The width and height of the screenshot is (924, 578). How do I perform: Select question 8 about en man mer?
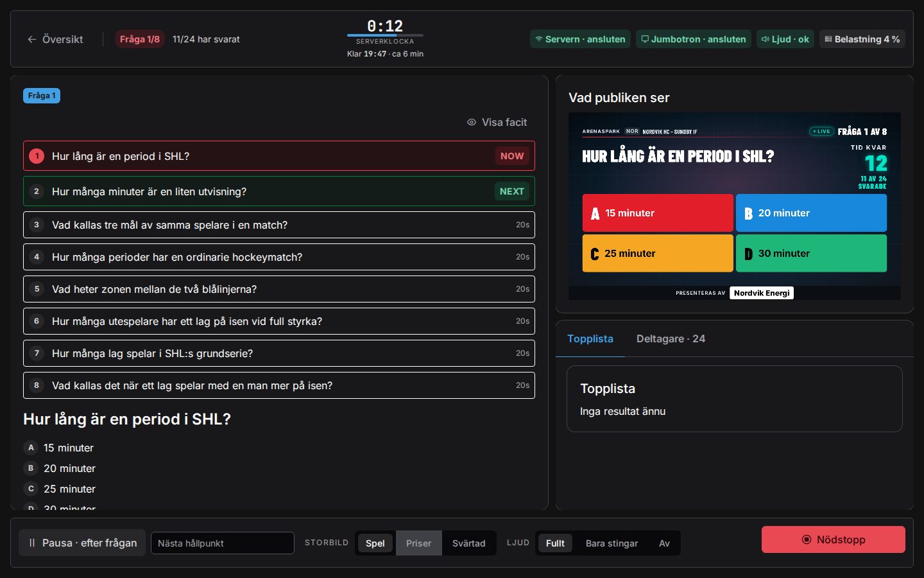(279, 385)
